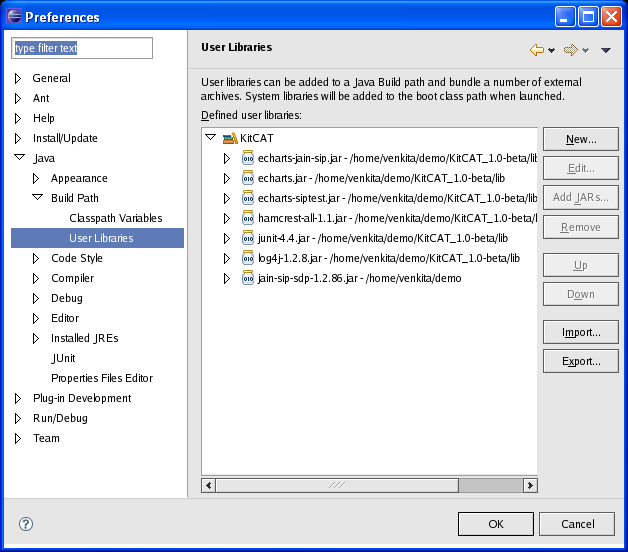Expand the General preferences node
Viewport: 628px width, 552px height.
pyautogui.click(x=18, y=78)
